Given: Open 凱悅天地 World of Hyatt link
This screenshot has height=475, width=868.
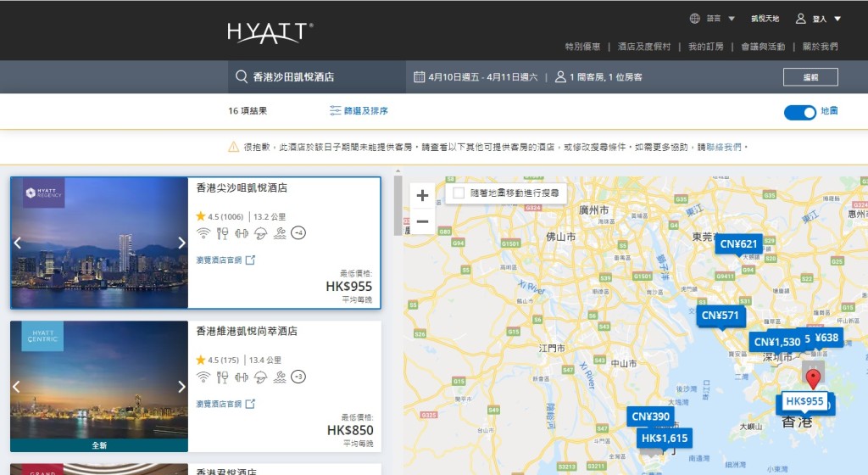Looking at the screenshot, I should tap(765, 19).
